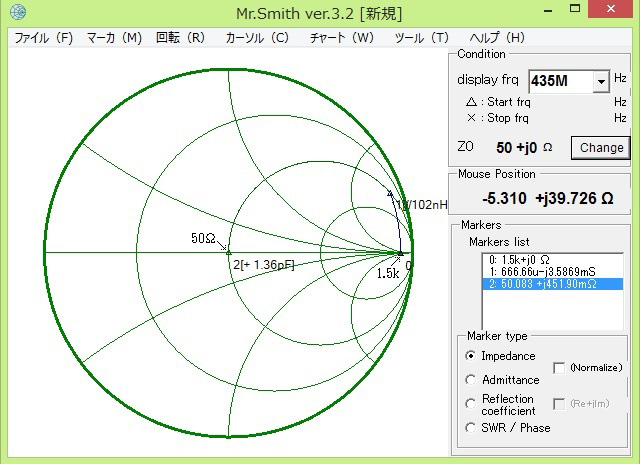Close the Mr.Smith window
This screenshot has height=464, width=640.
pyautogui.click(x=611, y=9)
